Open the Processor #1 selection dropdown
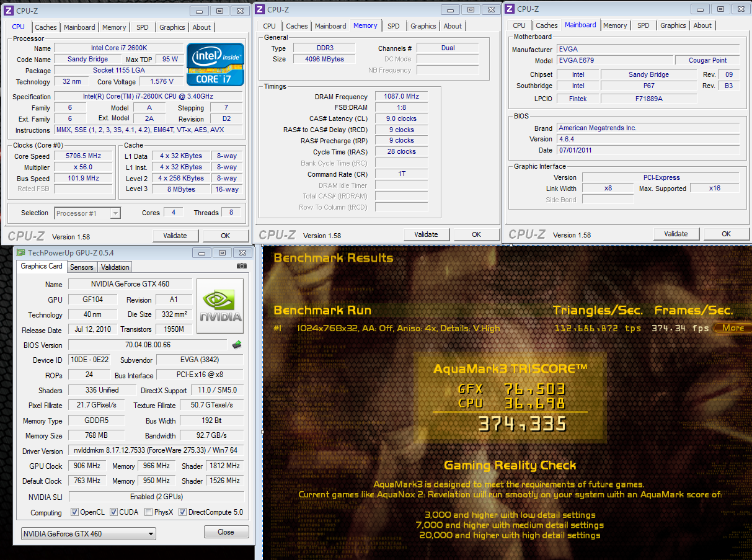 click(x=87, y=213)
